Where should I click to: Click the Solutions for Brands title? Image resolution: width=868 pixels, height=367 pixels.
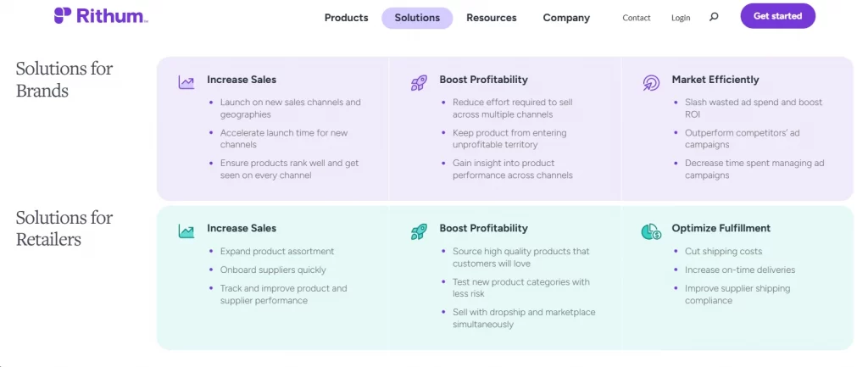click(x=64, y=79)
